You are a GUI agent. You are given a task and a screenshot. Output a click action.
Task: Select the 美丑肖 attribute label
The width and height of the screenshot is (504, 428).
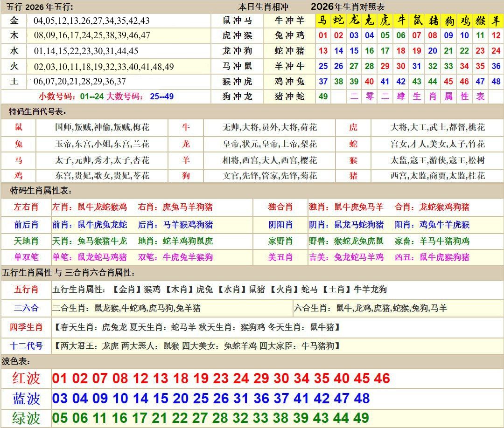pyautogui.click(x=280, y=257)
